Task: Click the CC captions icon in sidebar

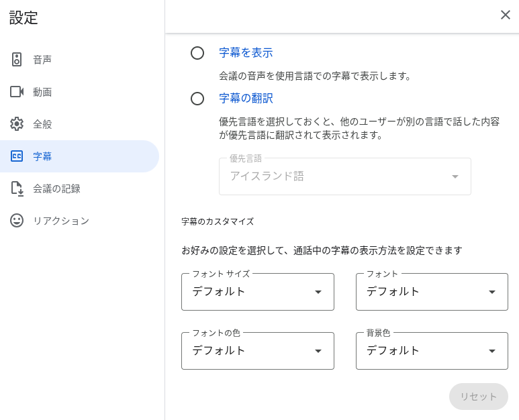Action: 17,156
